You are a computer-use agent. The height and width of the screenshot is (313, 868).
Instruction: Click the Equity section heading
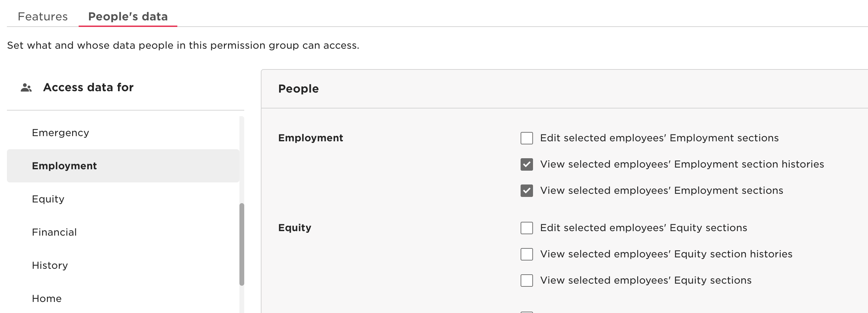coord(295,228)
